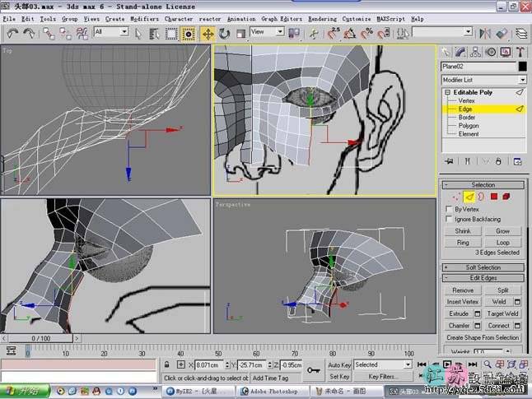532x399 pixels.
Task: Click Create Shape From Selection button
Action: click(483, 337)
